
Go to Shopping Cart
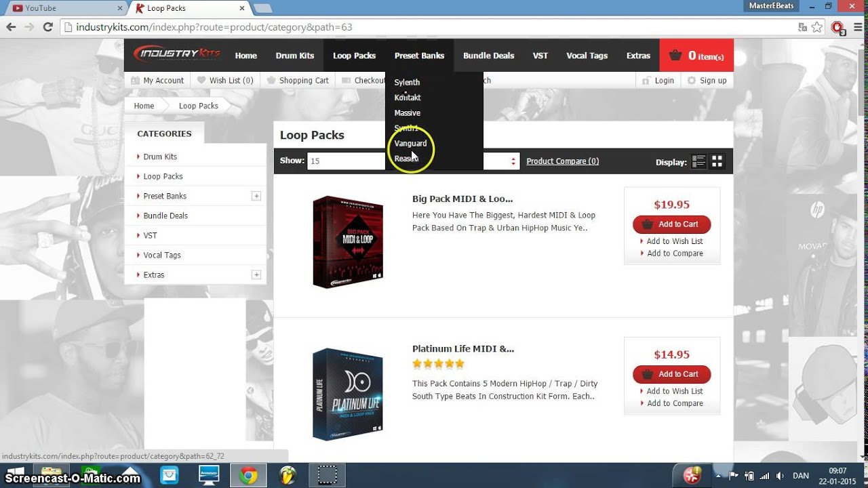coord(298,80)
